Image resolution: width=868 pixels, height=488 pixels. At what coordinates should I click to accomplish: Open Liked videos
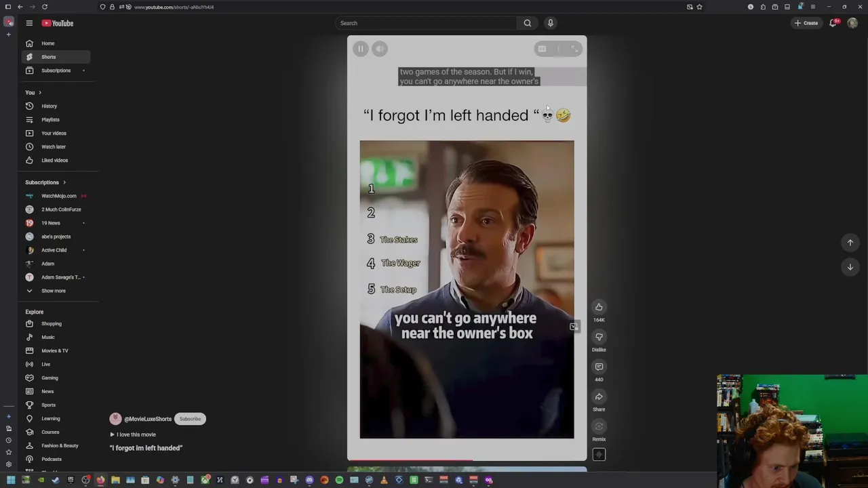pyautogui.click(x=56, y=160)
